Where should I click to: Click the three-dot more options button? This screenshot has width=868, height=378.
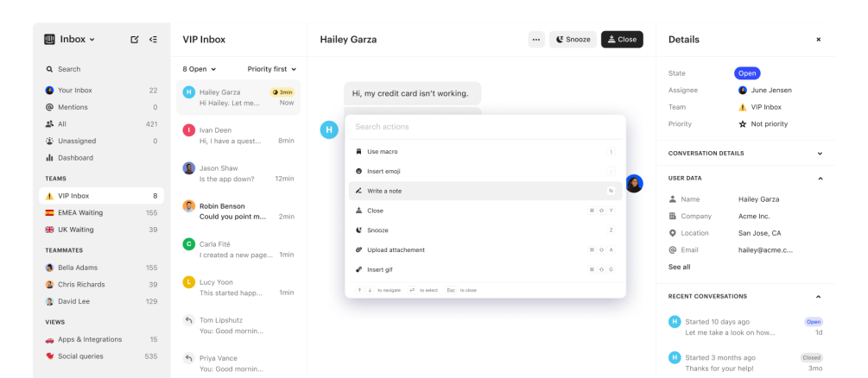click(x=535, y=40)
